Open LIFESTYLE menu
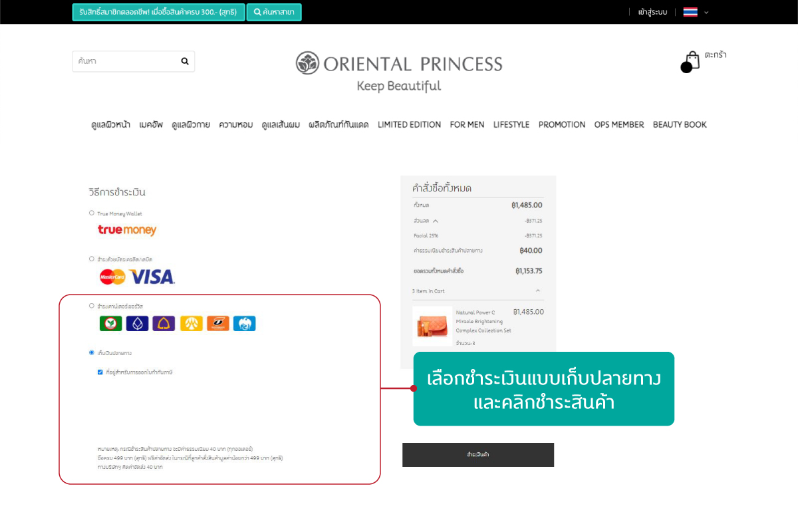Image resolution: width=798 pixels, height=532 pixels. pyautogui.click(x=511, y=124)
